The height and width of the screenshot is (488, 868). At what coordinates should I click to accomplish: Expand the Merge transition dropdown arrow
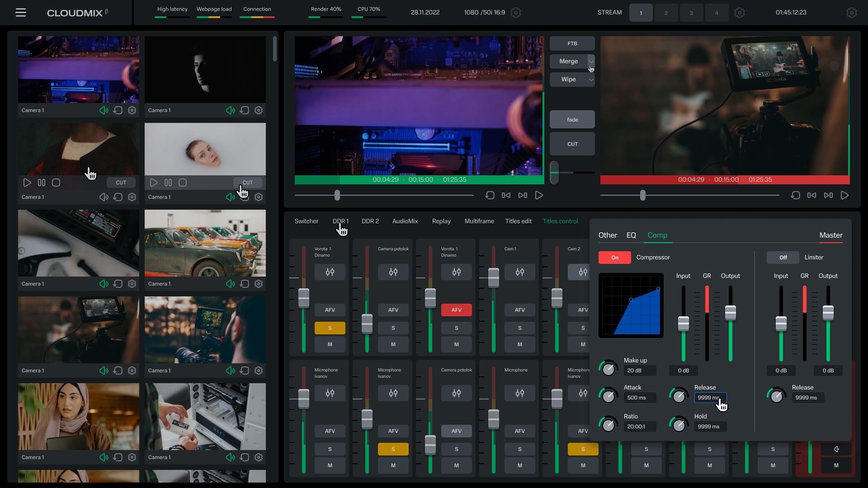[591, 61]
